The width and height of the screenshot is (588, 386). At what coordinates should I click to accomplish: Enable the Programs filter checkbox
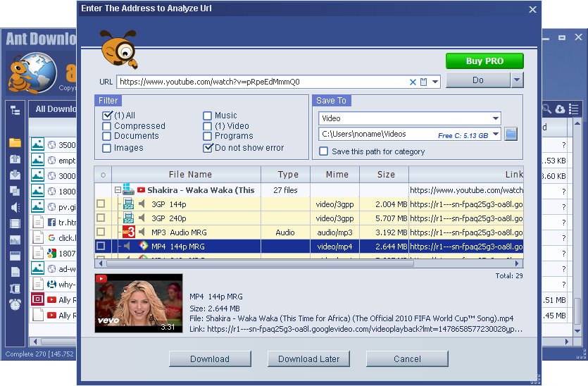click(207, 136)
